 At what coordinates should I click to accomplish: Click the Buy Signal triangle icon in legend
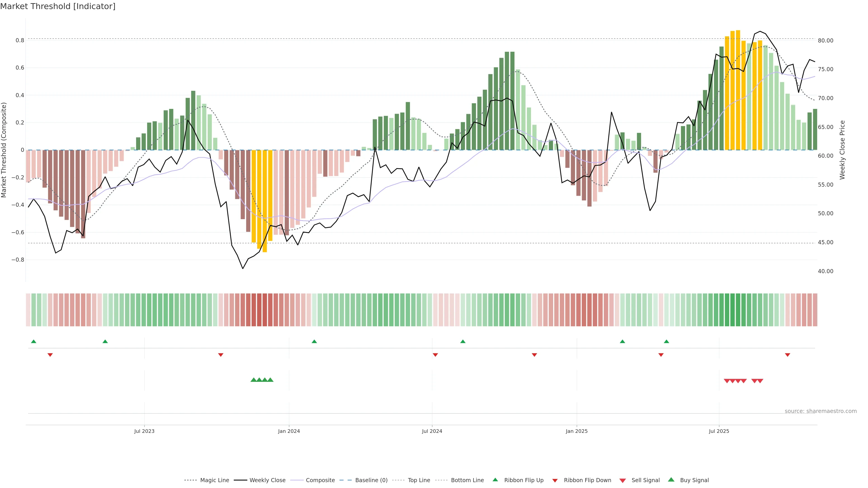click(671, 480)
